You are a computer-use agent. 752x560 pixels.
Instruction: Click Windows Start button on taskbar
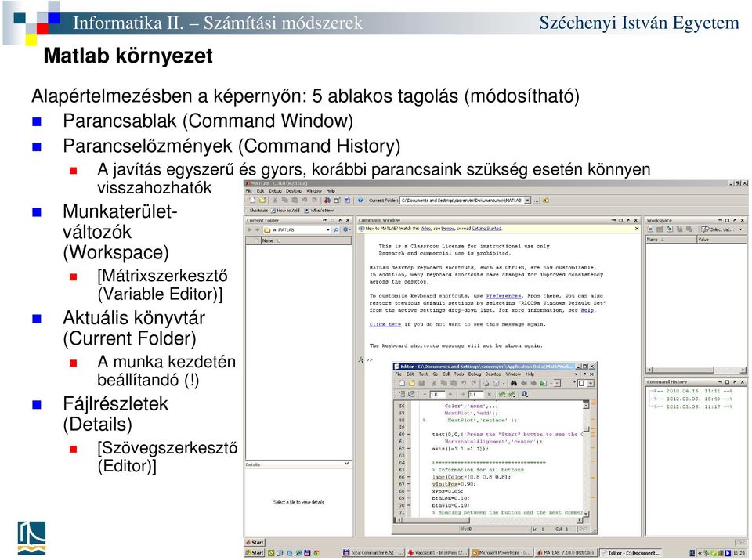pos(255,552)
